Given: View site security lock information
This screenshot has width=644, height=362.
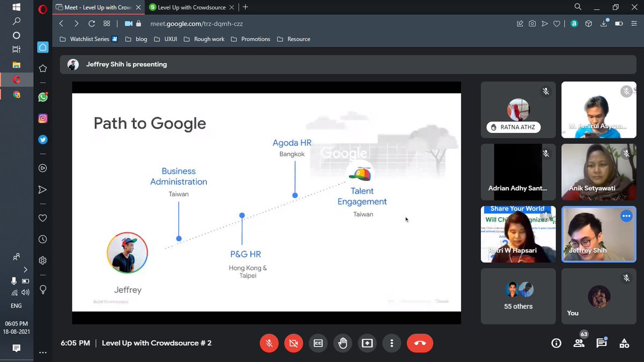Looking at the screenshot, I should point(138,24).
